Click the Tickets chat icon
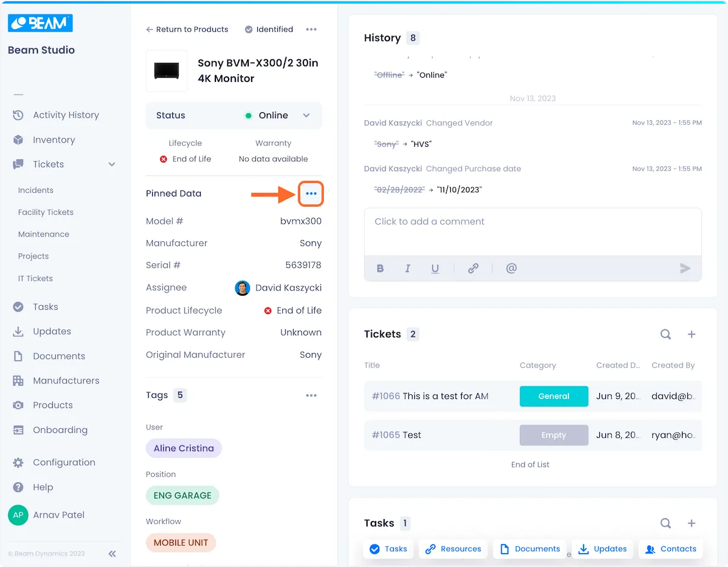Screen dimensions: 728x567 pyautogui.click(x=18, y=164)
